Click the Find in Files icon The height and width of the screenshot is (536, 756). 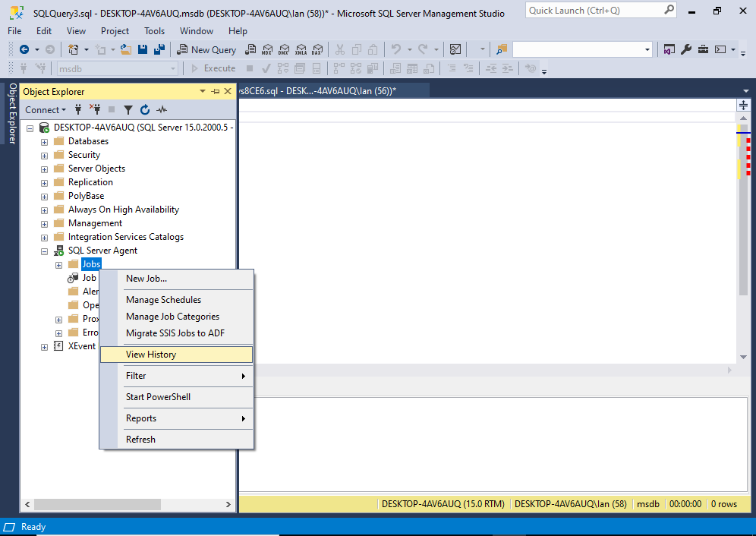pyautogui.click(x=502, y=49)
